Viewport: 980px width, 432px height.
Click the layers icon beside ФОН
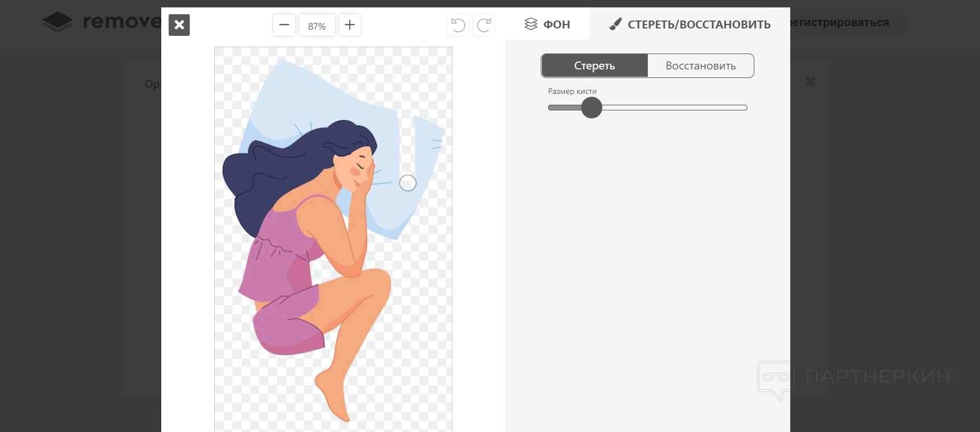531,24
